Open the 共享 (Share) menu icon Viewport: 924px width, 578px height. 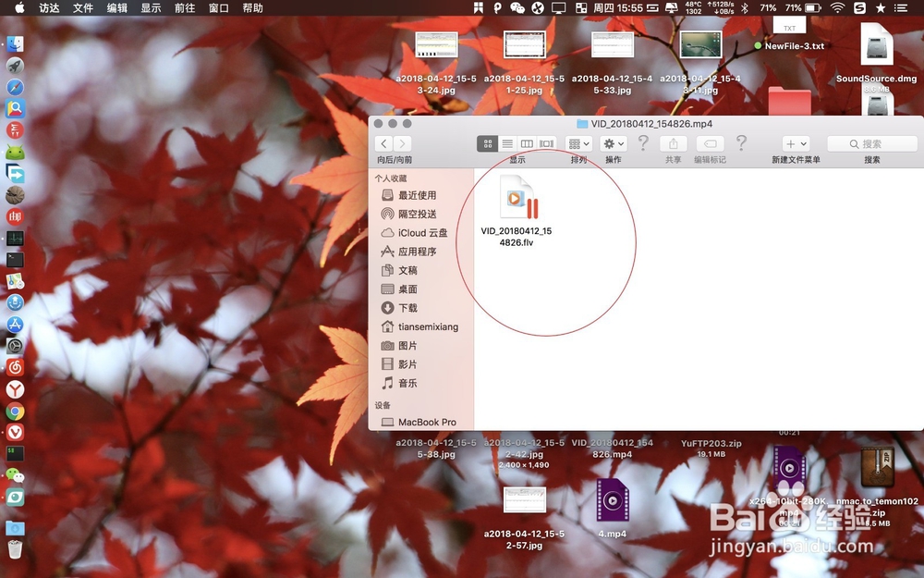pyautogui.click(x=673, y=143)
